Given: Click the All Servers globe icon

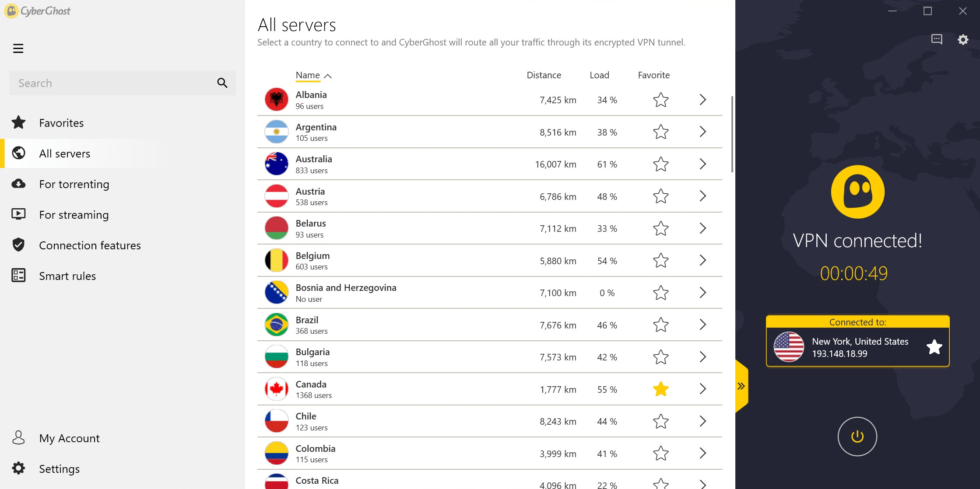Looking at the screenshot, I should 19,153.
